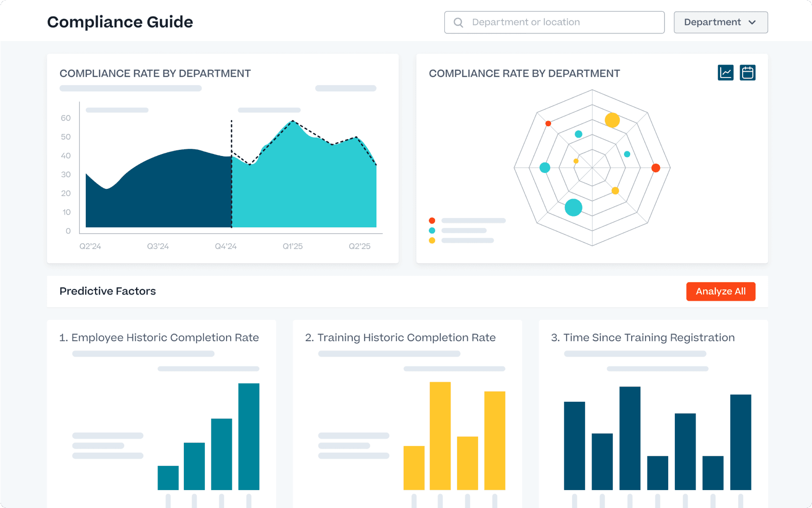Click the tallest yellow bar in Training chart
The height and width of the screenshot is (508, 812).
point(440,435)
